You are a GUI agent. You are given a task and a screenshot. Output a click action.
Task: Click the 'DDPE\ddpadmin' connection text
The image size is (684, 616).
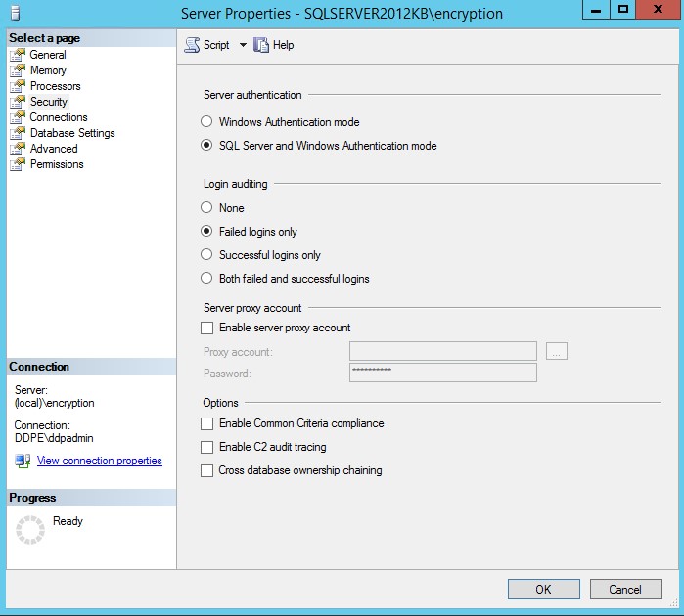pyautogui.click(x=54, y=438)
